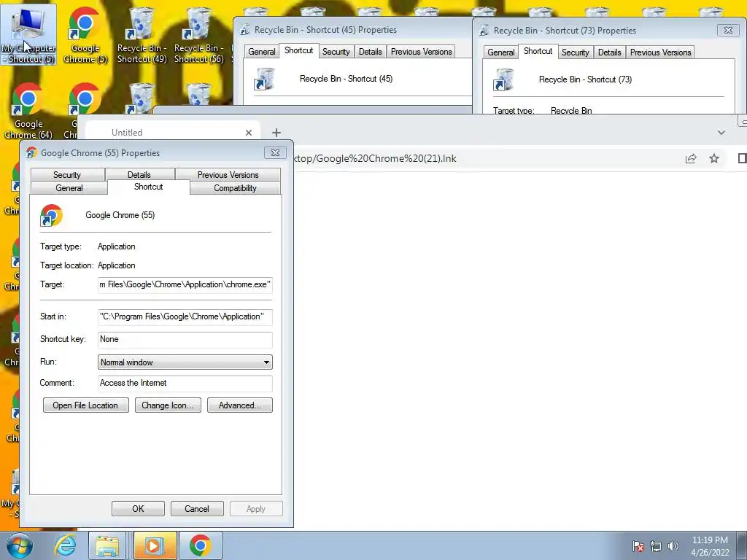Bookmark this page with star icon
This screenshot has height=560, width=747.
713,158
